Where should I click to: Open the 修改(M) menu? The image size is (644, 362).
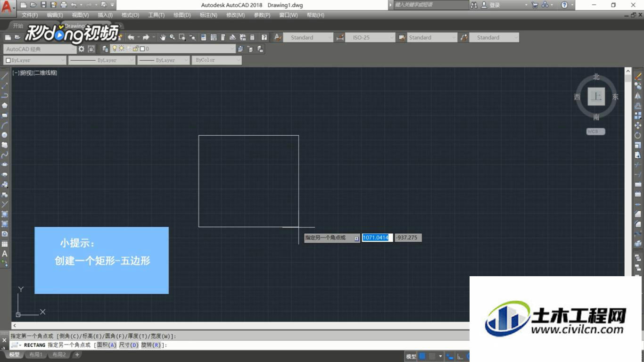click(235, 15)
